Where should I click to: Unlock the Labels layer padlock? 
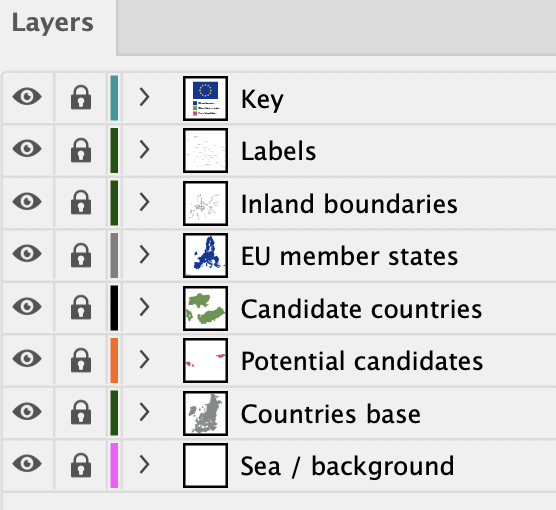(81, 150)
